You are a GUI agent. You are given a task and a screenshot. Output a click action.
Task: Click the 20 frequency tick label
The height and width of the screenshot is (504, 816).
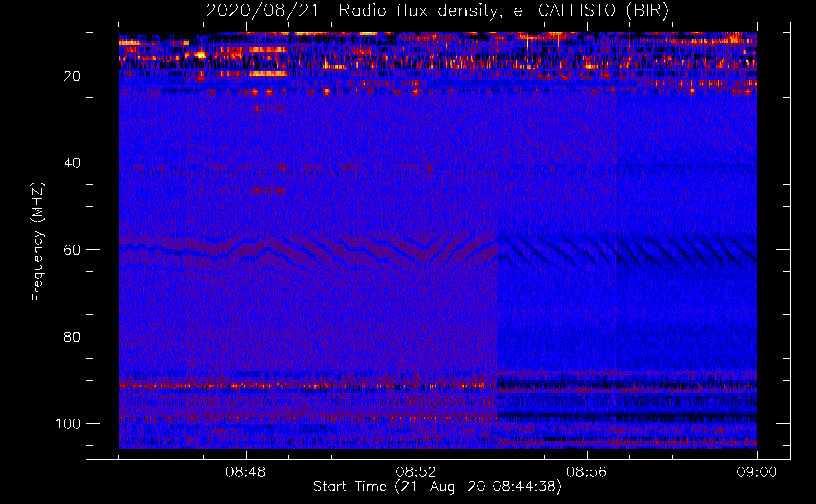(x=72, y=76)
